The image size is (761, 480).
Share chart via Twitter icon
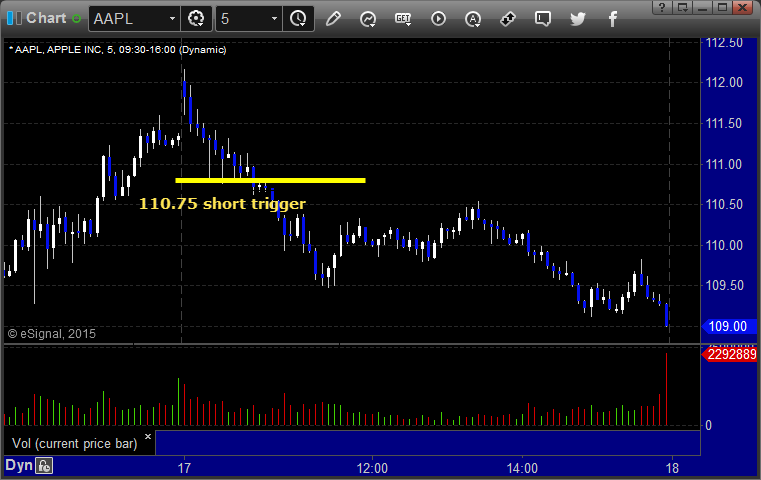[x=578, y=19]
